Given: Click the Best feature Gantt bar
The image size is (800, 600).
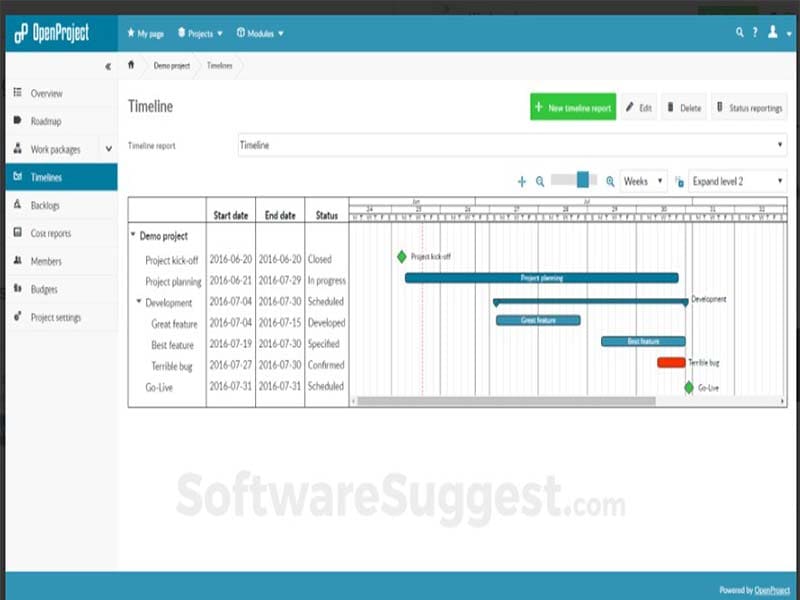Looking at the screenshot, I should click(643, 341).
